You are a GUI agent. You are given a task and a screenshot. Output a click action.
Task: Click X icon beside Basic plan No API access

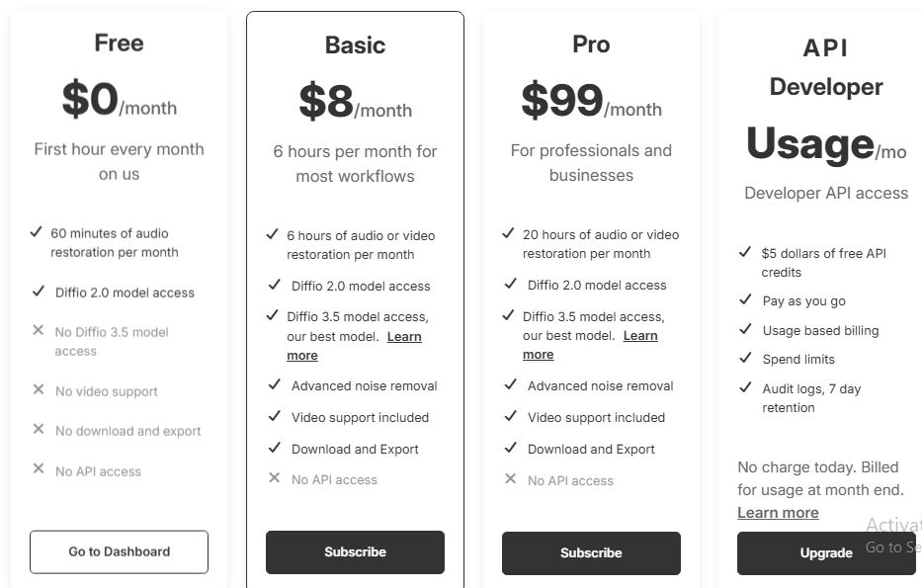[274, 478]
